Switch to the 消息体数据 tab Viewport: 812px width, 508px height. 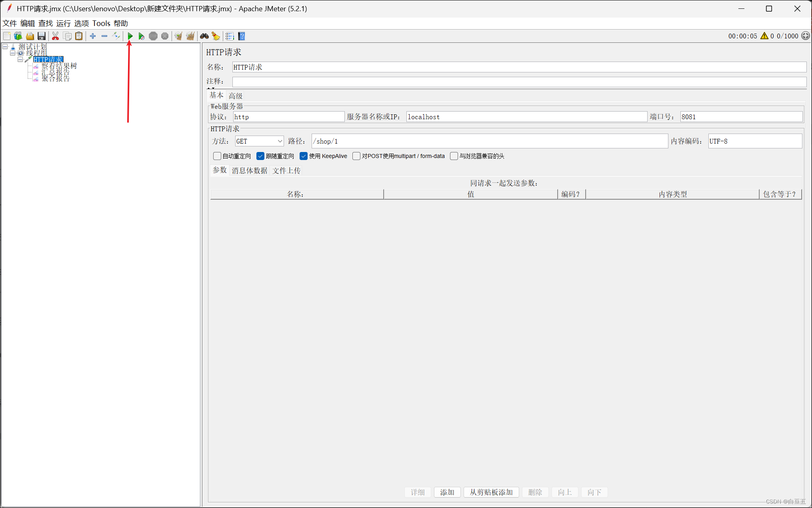coord(249,171)
